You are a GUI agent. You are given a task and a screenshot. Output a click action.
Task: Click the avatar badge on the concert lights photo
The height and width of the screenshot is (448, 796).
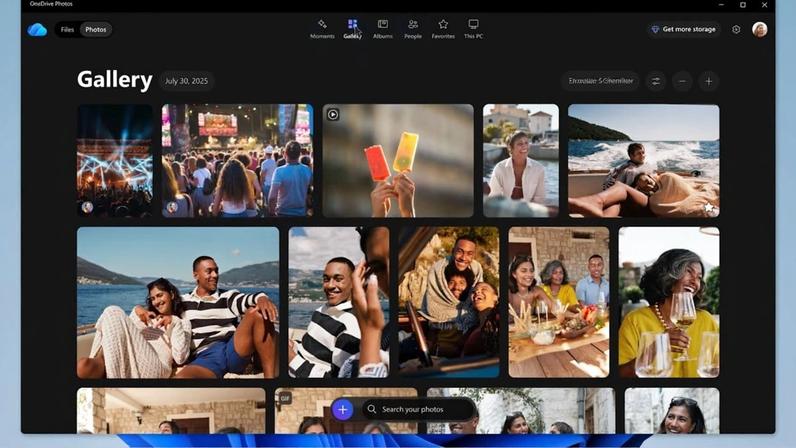click(87, 207)
